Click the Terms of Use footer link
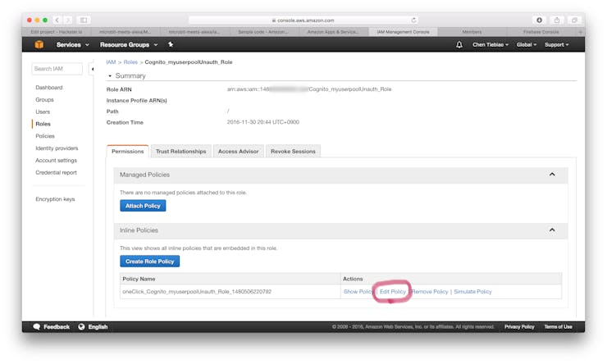 click(x=558, y=327)
